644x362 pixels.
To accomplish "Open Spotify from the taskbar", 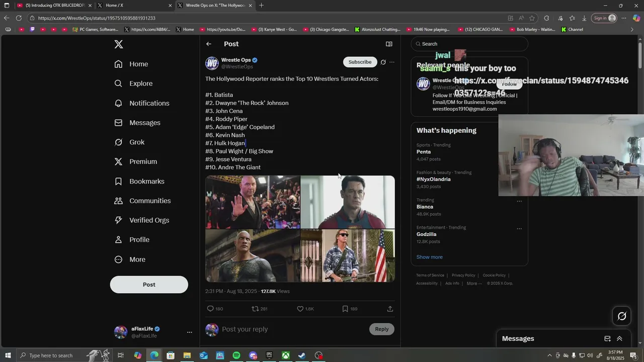I will (236, 355).
